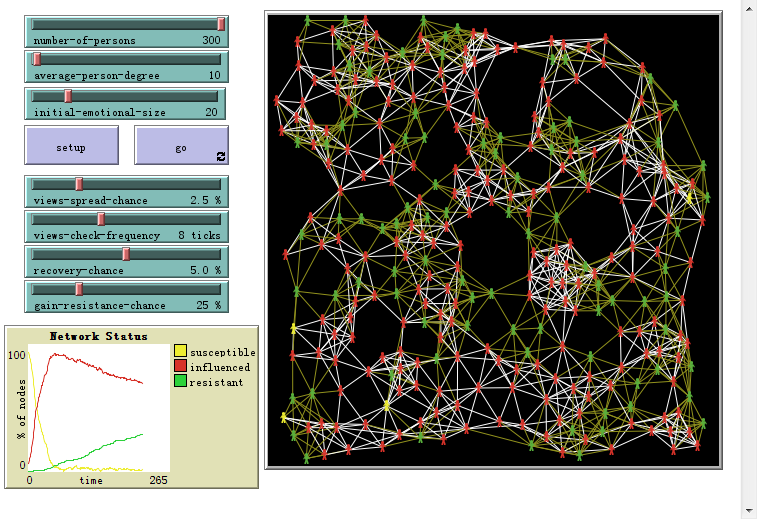758x519 pixels.
Task: Click the views-check-frequency slider handle
Action: pyautogui.click(x=101, y=219)
